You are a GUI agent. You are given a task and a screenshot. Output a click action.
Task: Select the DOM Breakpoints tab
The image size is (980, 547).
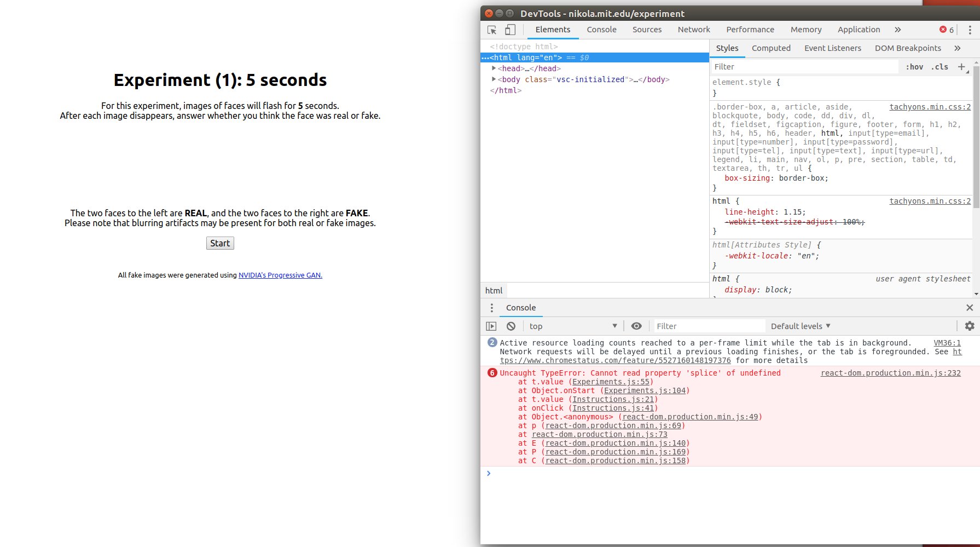click(908, 48)
